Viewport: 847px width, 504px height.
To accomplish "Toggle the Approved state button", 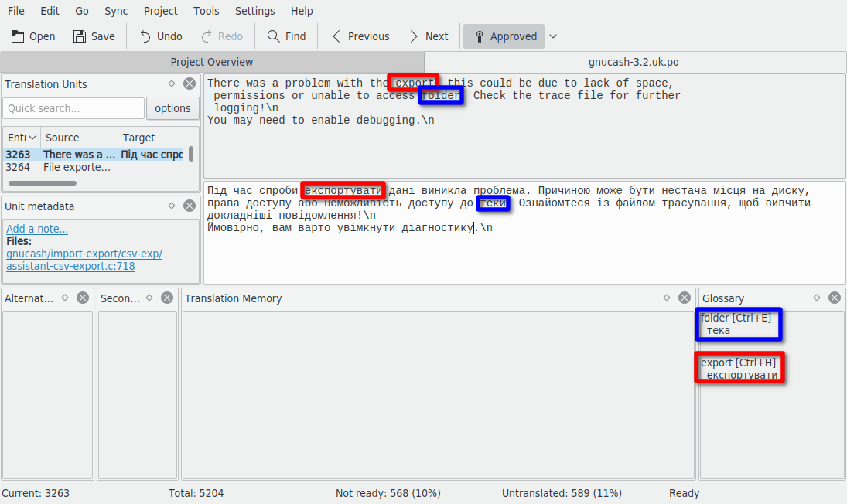I will (504, 36).
